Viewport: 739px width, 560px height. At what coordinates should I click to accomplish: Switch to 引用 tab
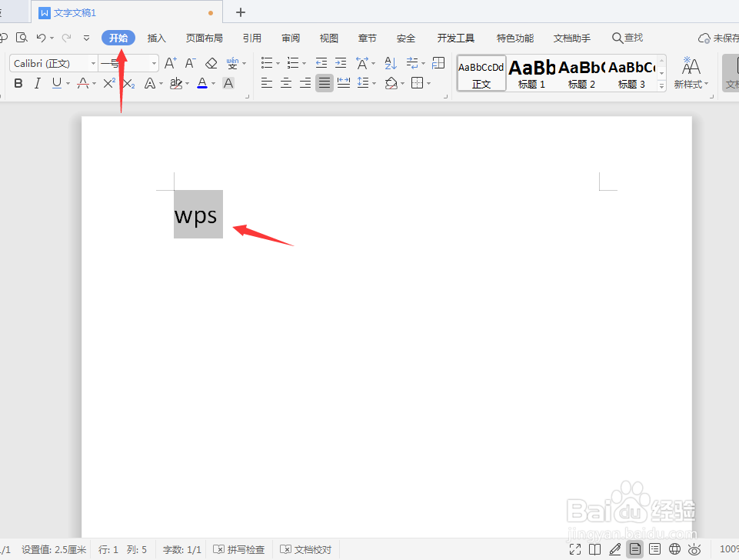click(x=252, y=38)
